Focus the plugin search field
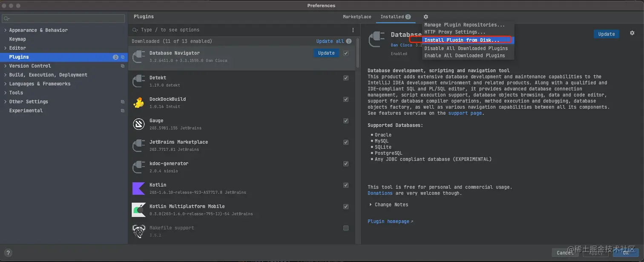This screenshot has width=644, height=262. click(x=241, y=30)
